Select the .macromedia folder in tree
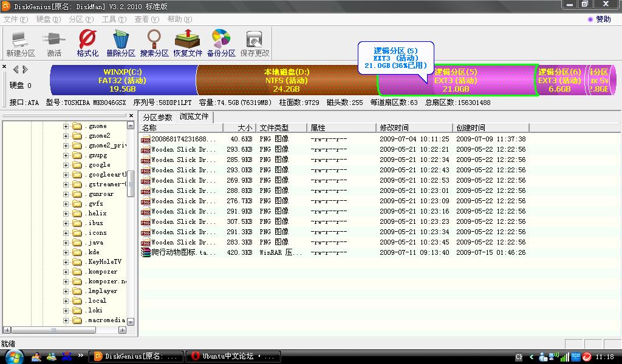The image size is (622, 364). point(105,320)
